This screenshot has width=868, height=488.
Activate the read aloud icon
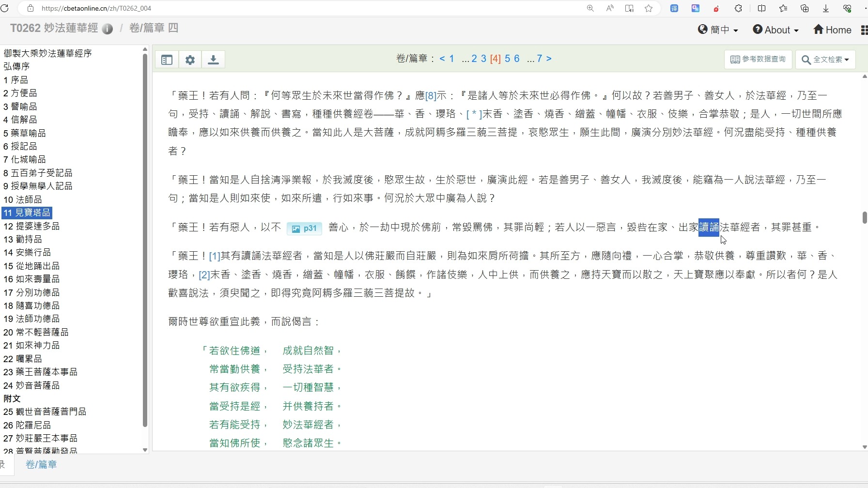click(610, 8)
